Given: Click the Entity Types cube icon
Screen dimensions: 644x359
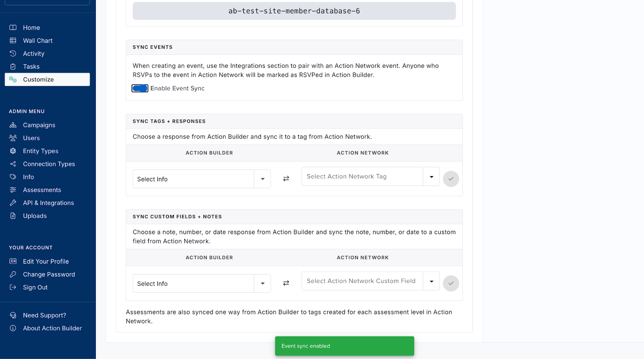Looking at the screenshot, I should click(13, 151).
